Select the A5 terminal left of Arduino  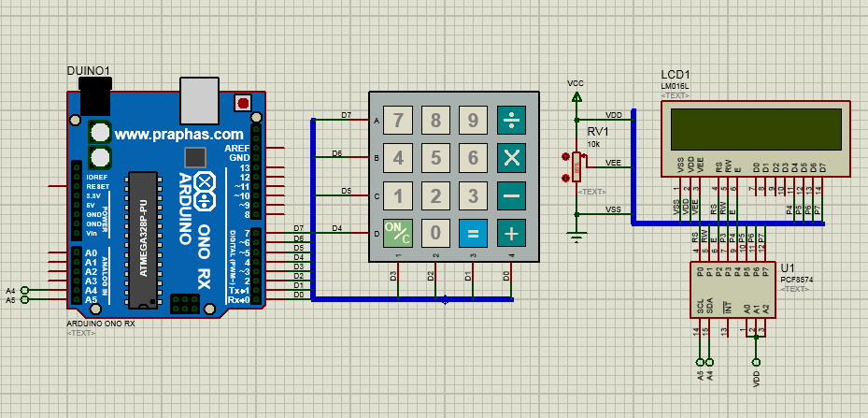click(x=23, y=299)
